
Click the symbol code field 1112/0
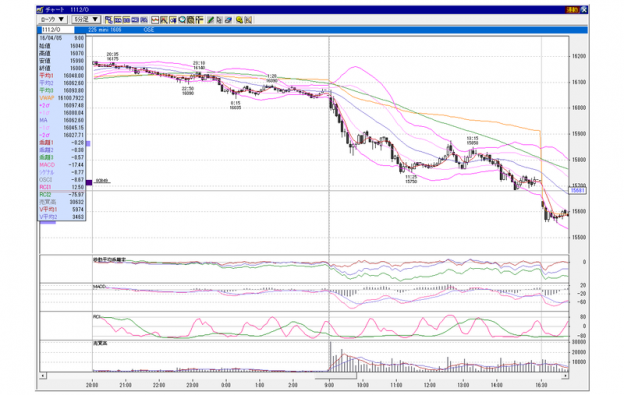coord(57,30)
